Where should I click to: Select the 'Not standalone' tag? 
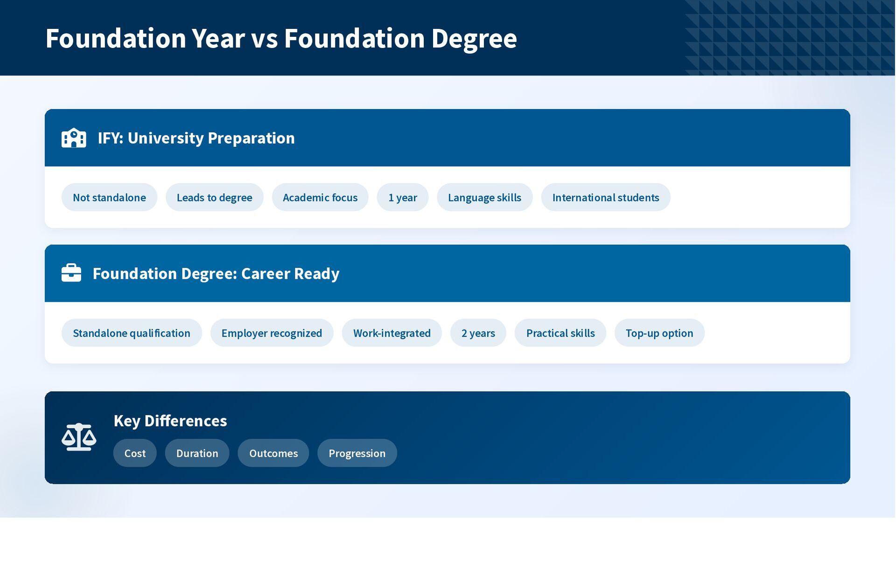109,198
